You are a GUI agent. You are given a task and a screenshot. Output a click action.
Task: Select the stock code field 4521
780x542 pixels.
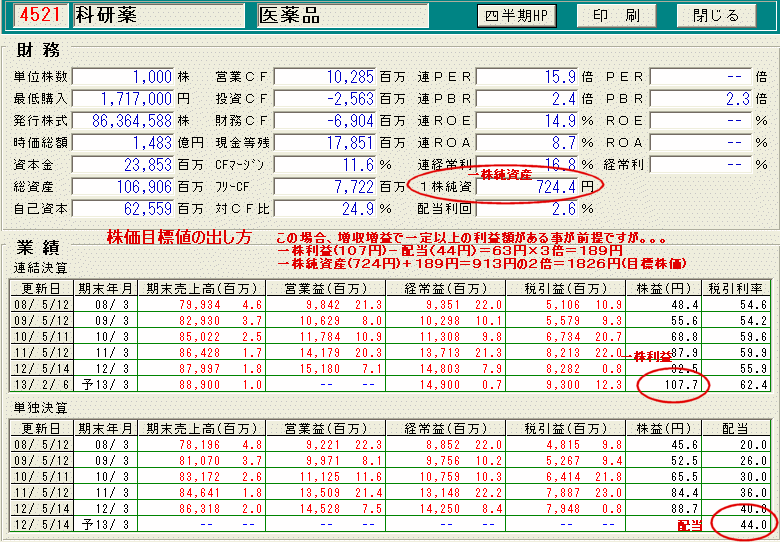41,16
